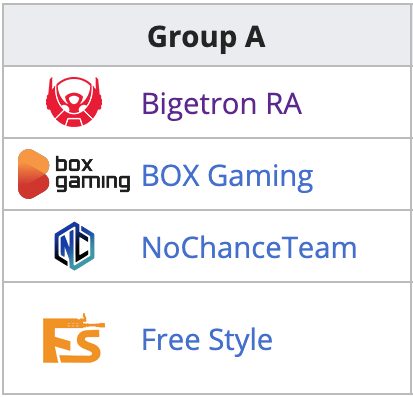Click the word 'Style' in Free Style link
The width and height of the screenshot is (413, 397).
point(240,341)
